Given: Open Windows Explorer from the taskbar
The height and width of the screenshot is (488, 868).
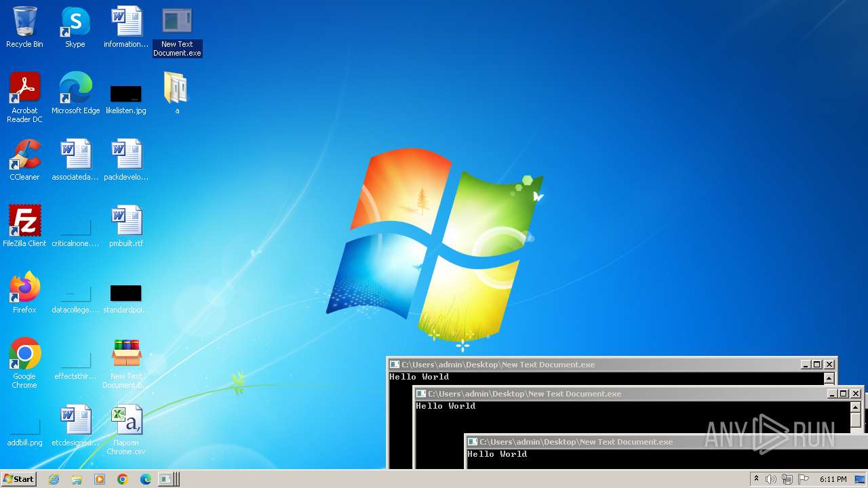Looking at the screenshot, I should point(77,479).
